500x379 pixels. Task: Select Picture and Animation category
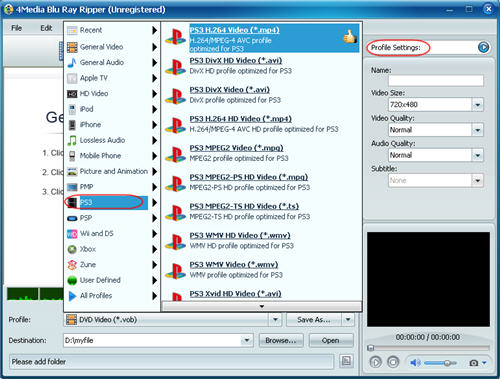pos(112,171)
